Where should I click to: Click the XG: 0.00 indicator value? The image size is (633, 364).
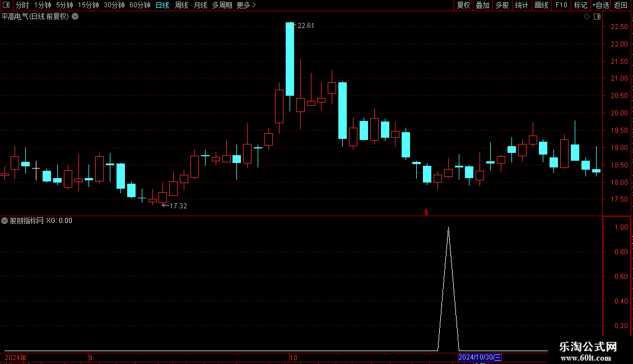(59, 221)
